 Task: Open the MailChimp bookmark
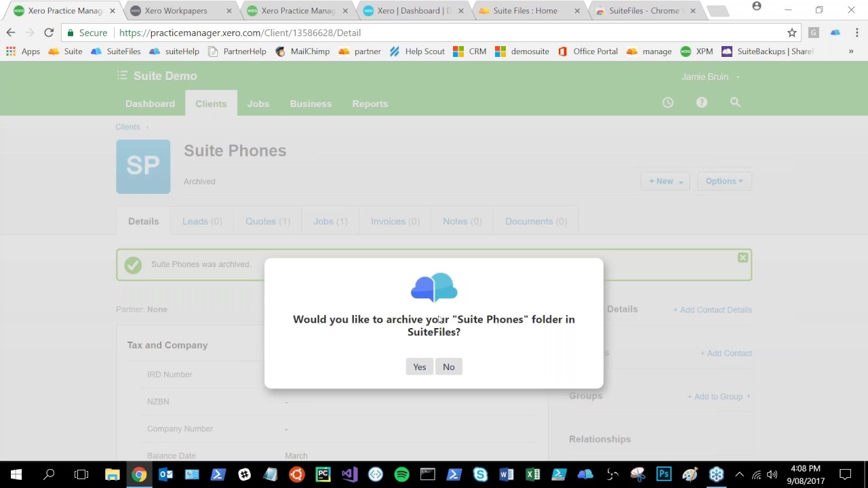(302, 52)
